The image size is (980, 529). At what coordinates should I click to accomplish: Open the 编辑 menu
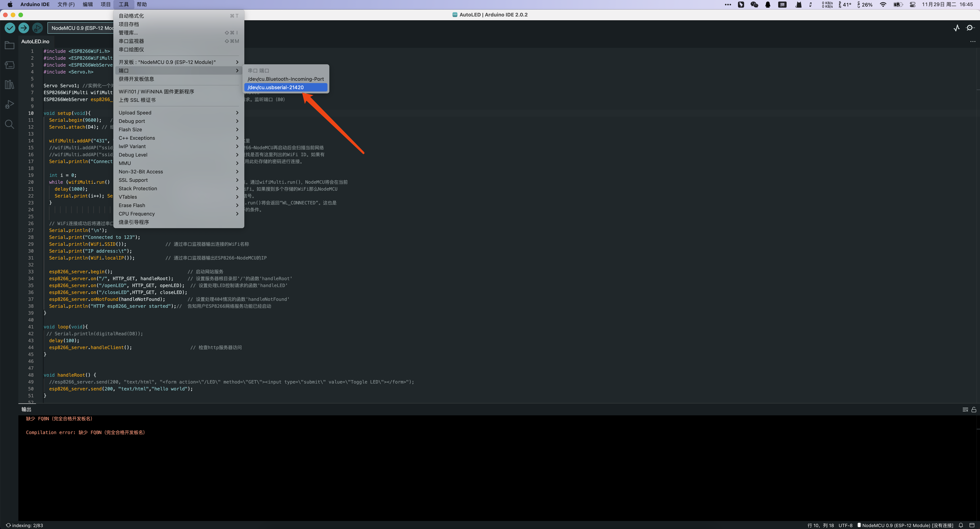(x=88, y=5)
